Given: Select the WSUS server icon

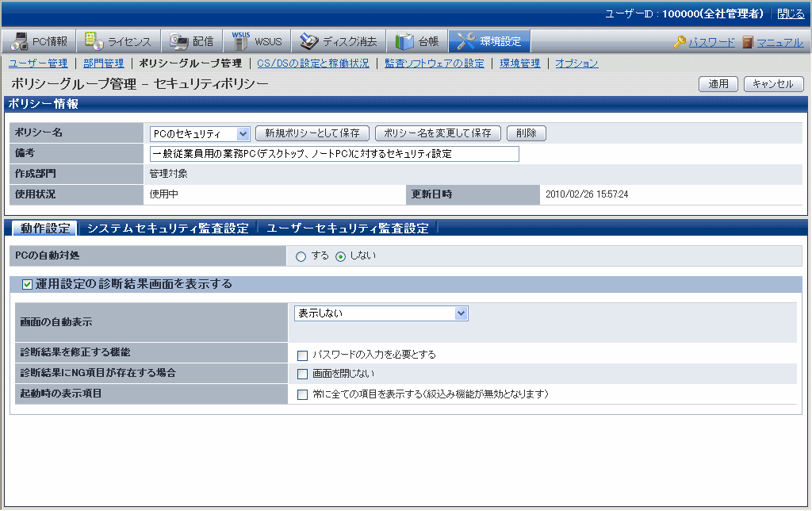Looking at the screenshot, I should [x=240, y=41].
